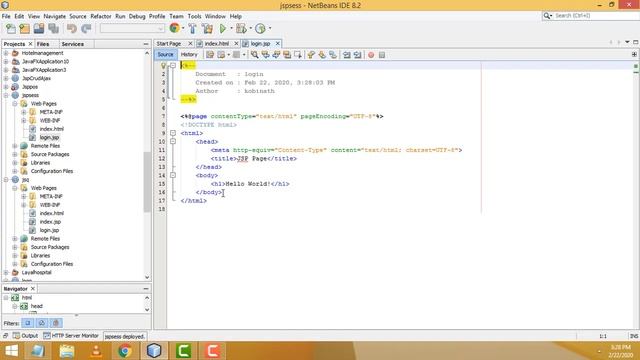Collapse the head tag fold on line 10
640x360 pixels.
(x=173, y=141)
